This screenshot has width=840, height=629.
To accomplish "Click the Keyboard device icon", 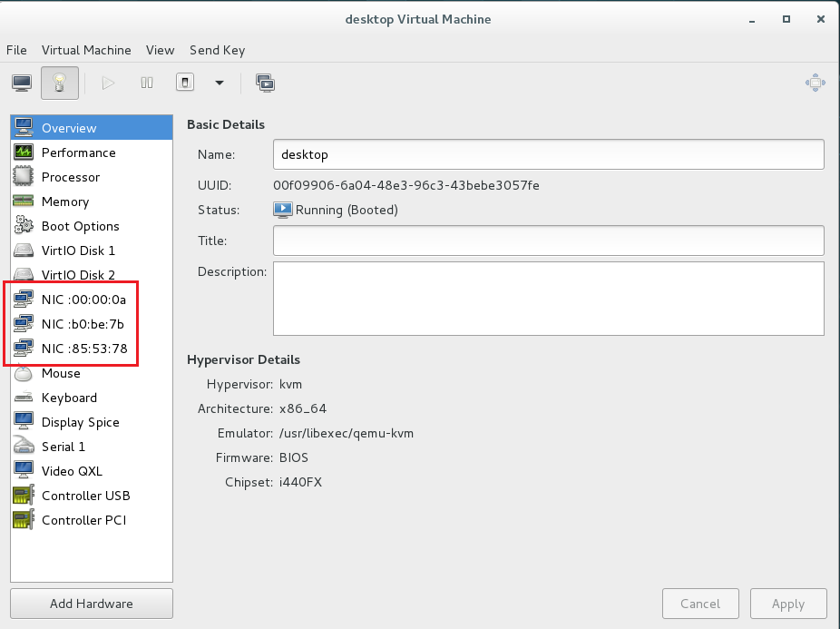I will (24, 398).
